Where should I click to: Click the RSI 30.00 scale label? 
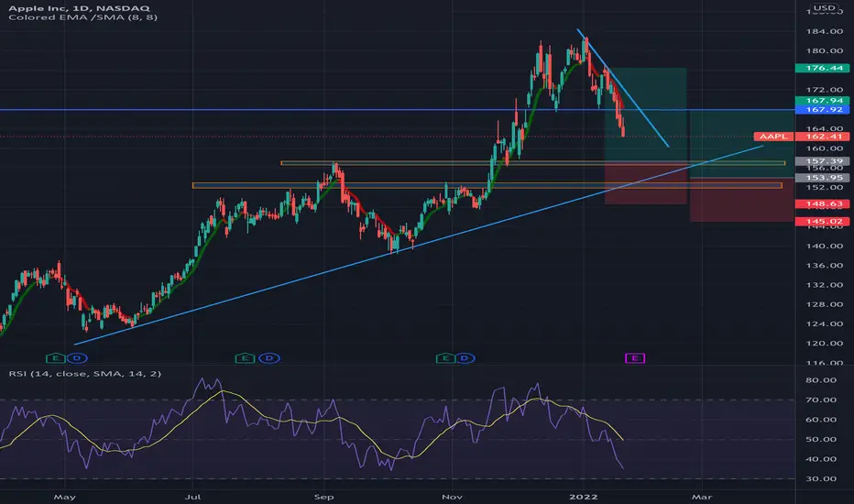click(x=821, y=479)
